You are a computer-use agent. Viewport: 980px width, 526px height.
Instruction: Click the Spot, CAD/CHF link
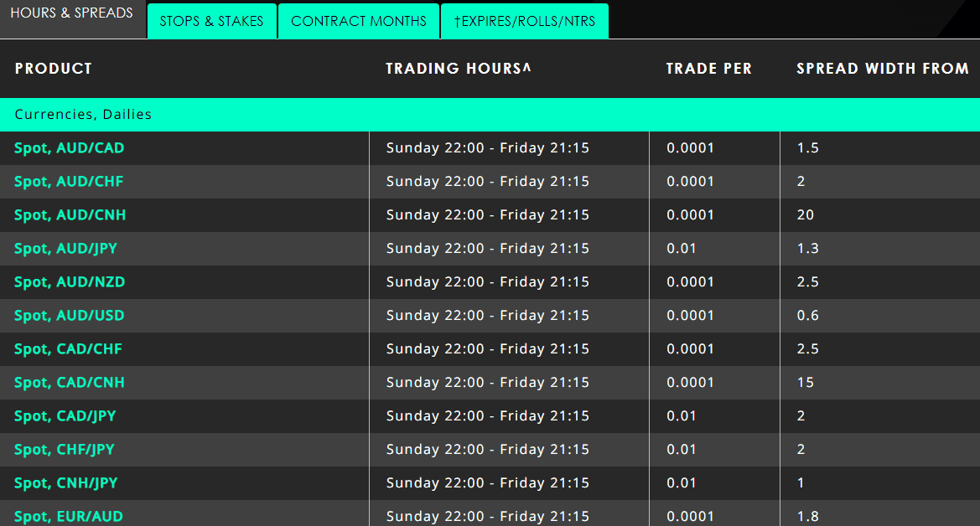pyautogui.click(x=69, y=349)
